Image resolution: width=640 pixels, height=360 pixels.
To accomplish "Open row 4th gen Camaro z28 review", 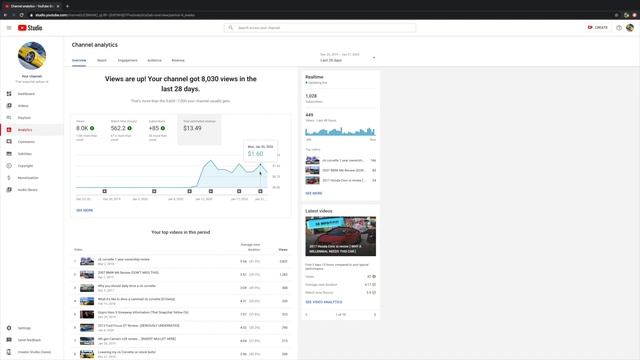I will point(181,340).
